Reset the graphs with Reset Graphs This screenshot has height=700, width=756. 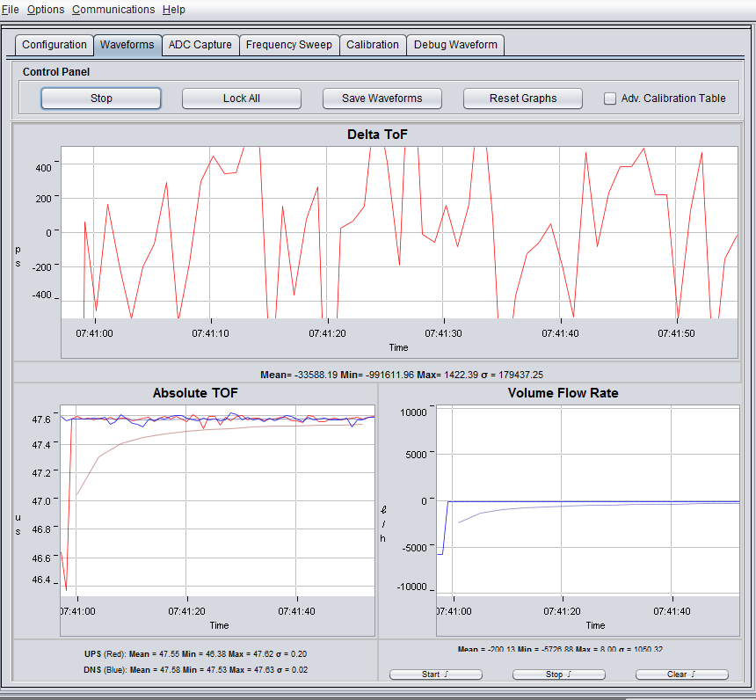point(522,98)
